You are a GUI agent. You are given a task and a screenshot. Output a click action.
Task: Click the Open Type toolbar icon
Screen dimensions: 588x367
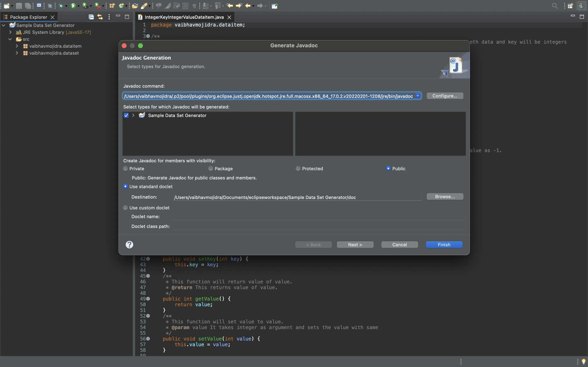[x=135, y=6]
